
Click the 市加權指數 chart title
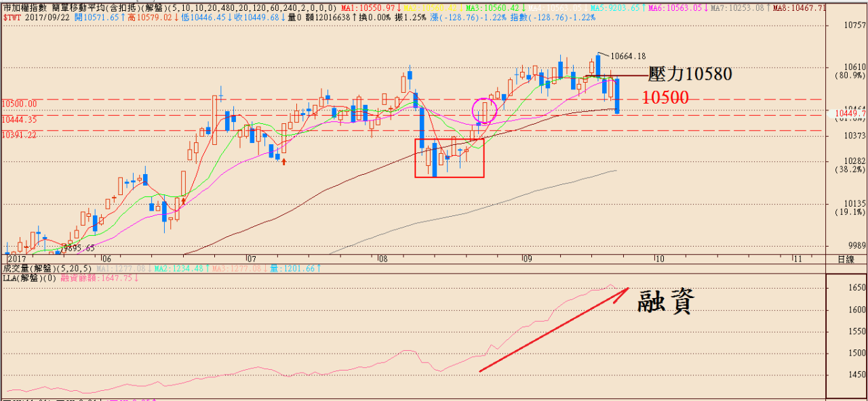click(x=24, y=7)
